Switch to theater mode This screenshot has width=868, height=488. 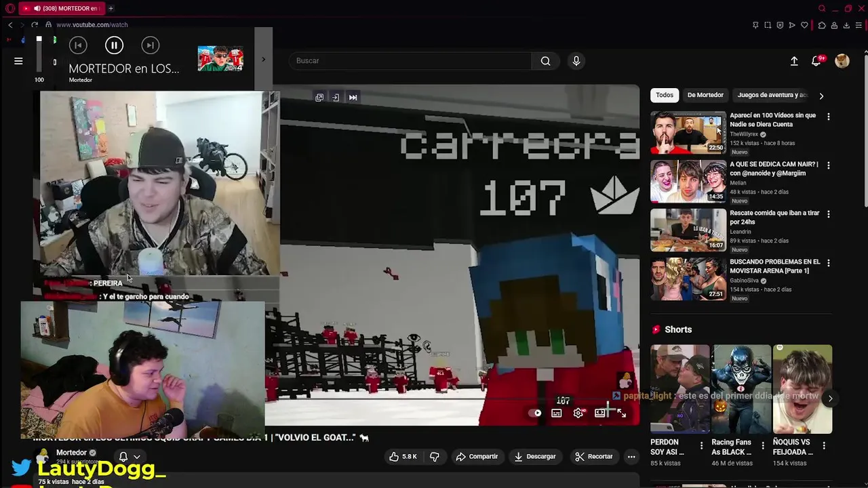(600, 413)
